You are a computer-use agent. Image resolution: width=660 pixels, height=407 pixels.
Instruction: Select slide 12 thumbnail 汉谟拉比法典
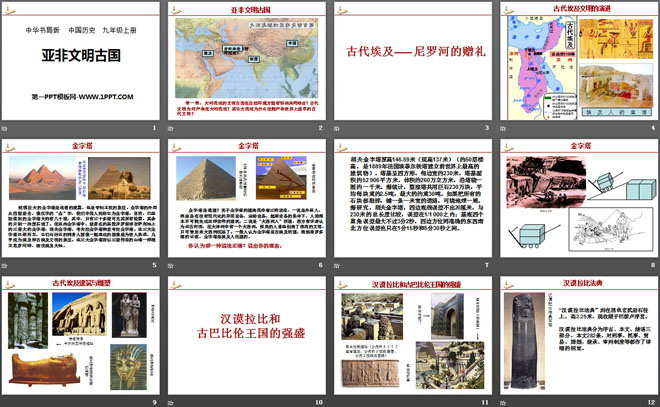pyautogui.click(x=579, y=335)
